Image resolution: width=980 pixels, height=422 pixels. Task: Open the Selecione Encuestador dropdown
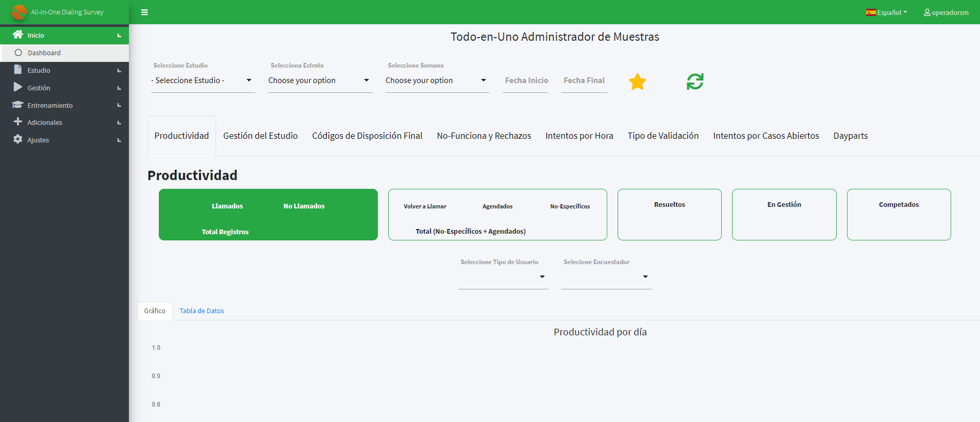[x=606, y=277]
